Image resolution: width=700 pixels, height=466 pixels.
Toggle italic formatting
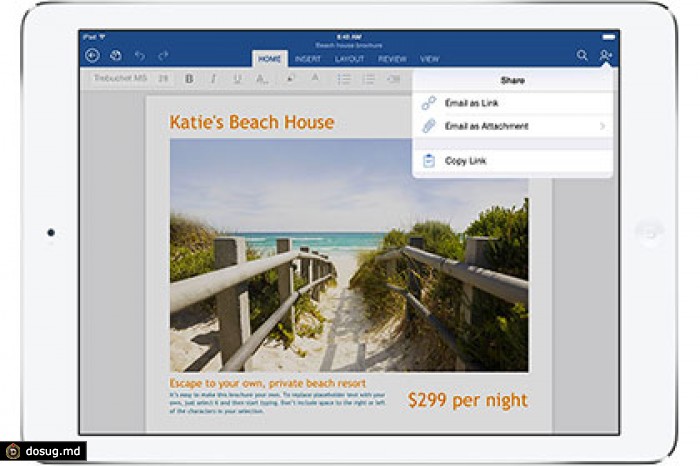(212, 78)
